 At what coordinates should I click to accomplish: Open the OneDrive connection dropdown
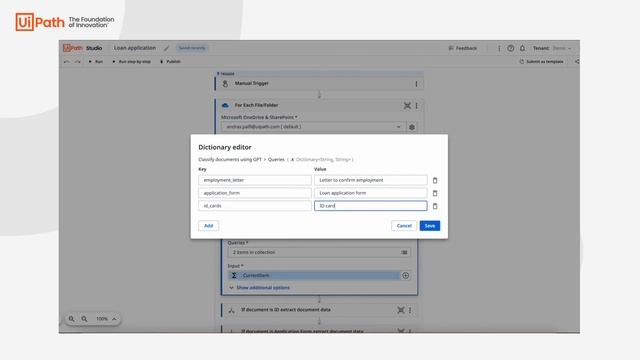[313, 127]
